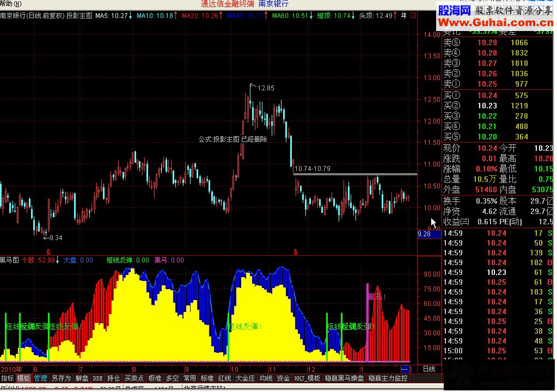Click the 黑马: 0.00 indicator readout
The height and width of the screenshot is (392, 557).
pyautogui.click(x=169, y=260)
